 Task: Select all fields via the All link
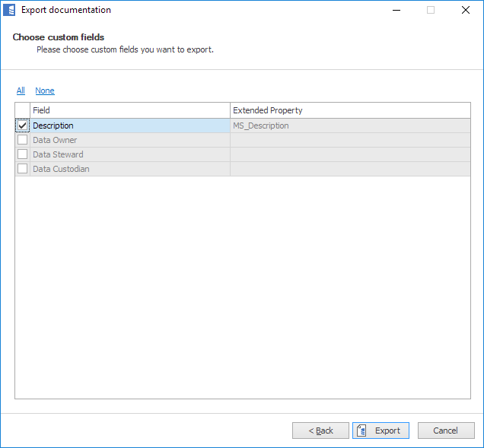click(21, 91)
